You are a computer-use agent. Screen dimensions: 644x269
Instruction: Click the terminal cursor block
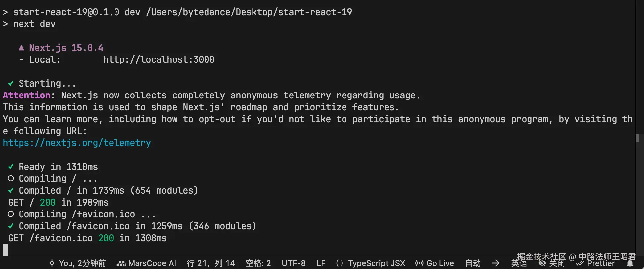point(5,250)
